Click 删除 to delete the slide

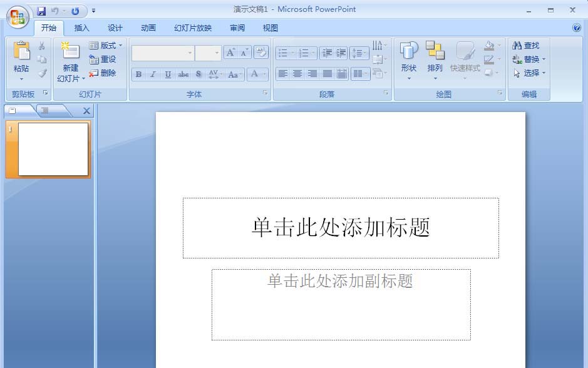102,73
